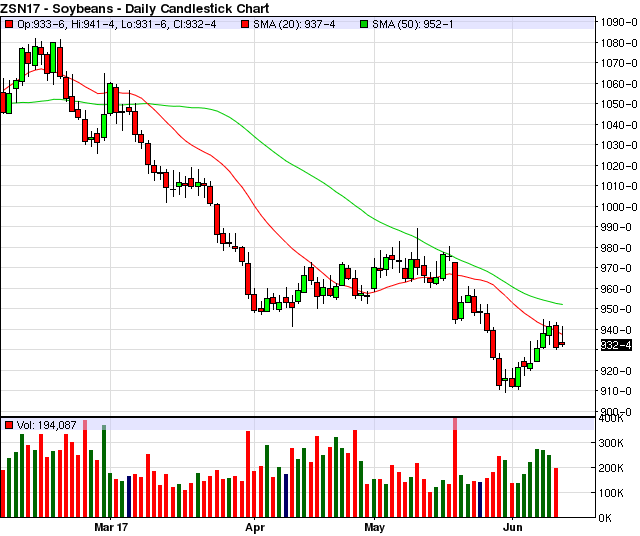Click the 910-0 price axis label
Image resolution: width=640 pixels, height=536 pixels.
pyautogui.click(x=616, y=391)
